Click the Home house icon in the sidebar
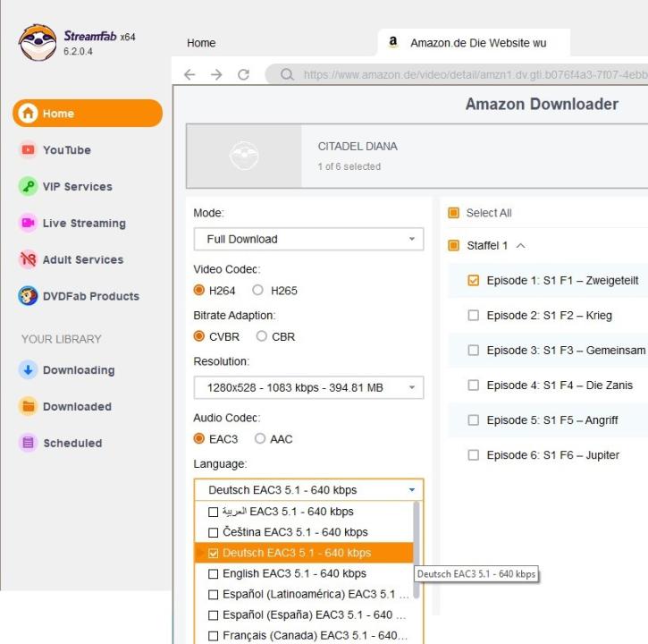This screenshot has height=644, width=648. coord(28,113)
